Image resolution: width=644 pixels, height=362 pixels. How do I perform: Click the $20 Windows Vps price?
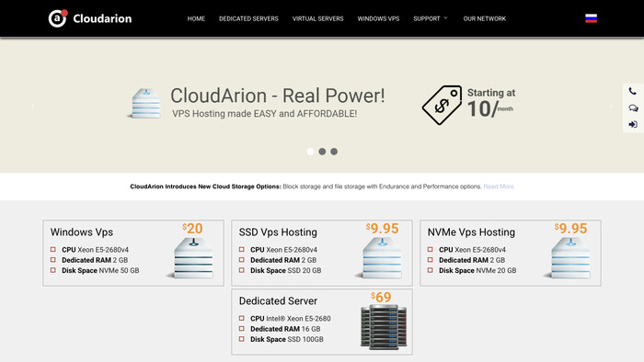coord(192,229)
